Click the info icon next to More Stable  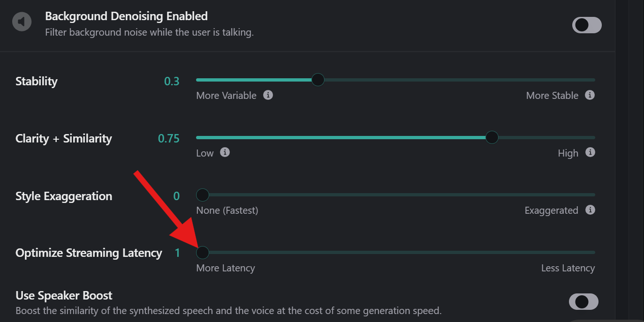click(x=590, y=95)
